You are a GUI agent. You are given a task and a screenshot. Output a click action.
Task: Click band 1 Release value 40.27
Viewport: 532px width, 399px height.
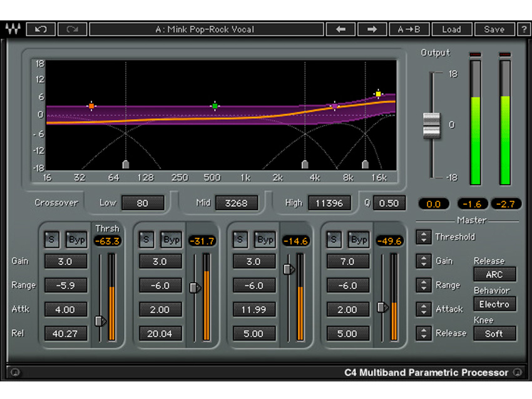(66, 333)
